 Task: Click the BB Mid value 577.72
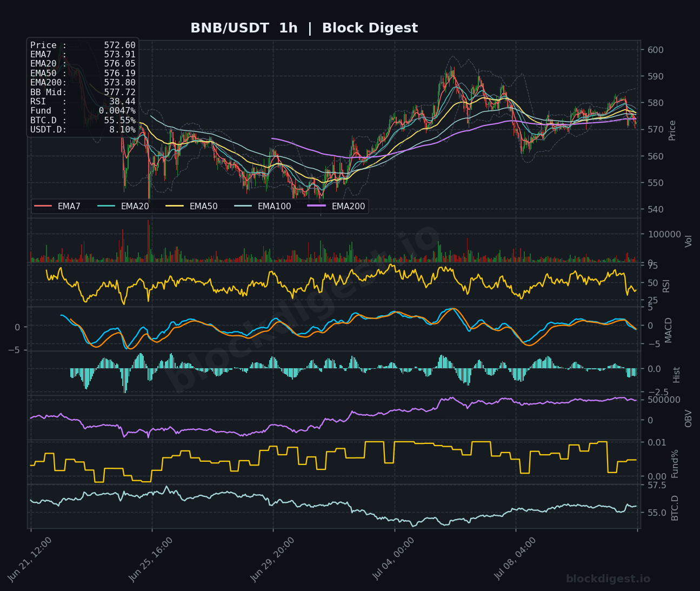[x=120, y=92]
